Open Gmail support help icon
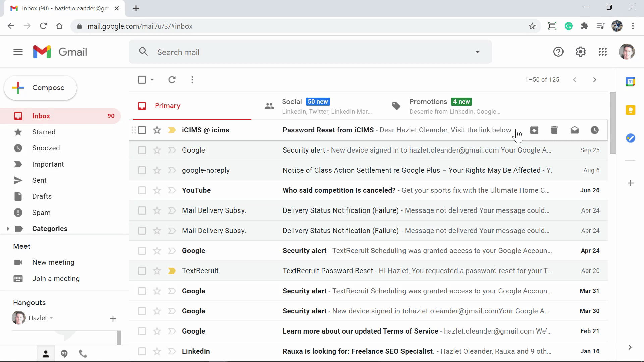 [x=558, y=52]
